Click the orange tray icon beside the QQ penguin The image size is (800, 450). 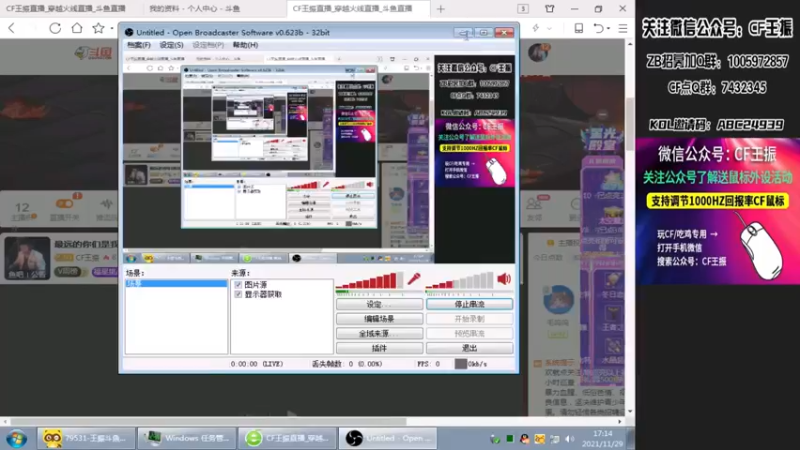tap(539, 439)
